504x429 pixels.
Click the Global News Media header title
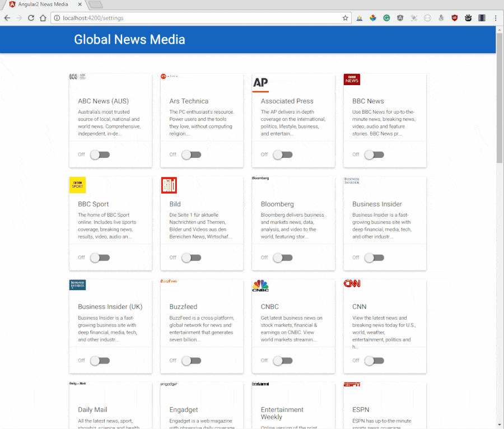129,40
